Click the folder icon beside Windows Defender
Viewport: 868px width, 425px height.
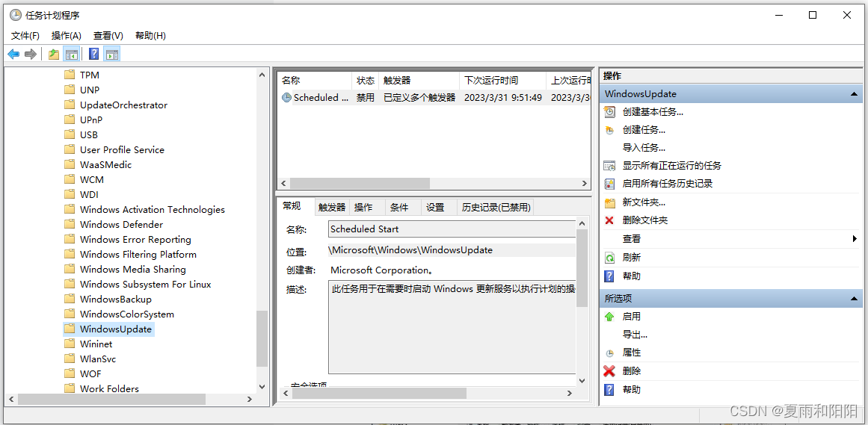70,224
